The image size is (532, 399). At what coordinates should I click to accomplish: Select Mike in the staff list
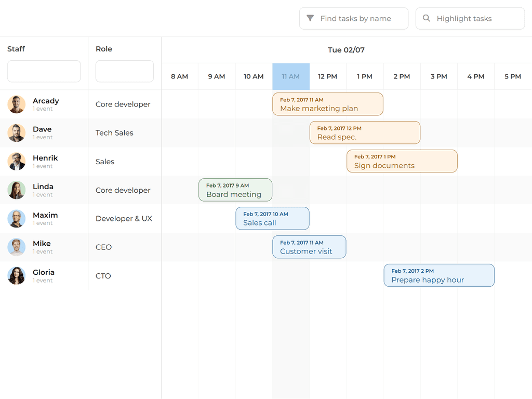pyautogui.click(x=42, y=244)
